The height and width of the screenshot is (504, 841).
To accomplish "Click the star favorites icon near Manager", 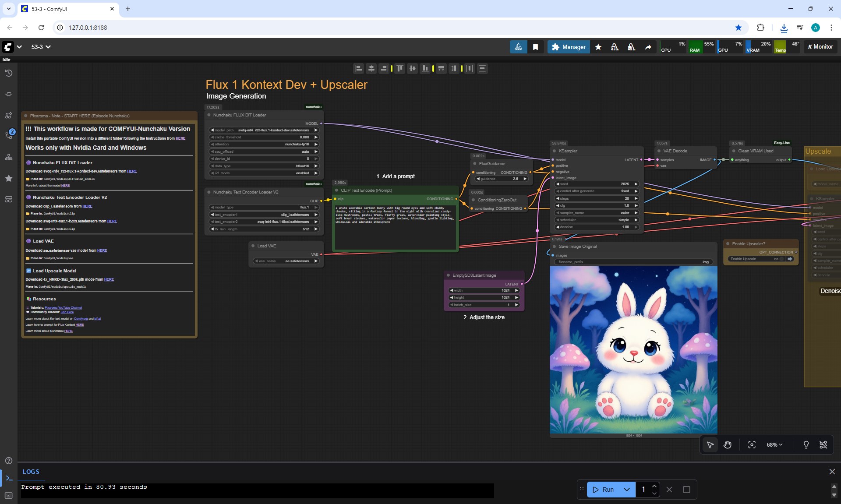I will tap(598, 47).
